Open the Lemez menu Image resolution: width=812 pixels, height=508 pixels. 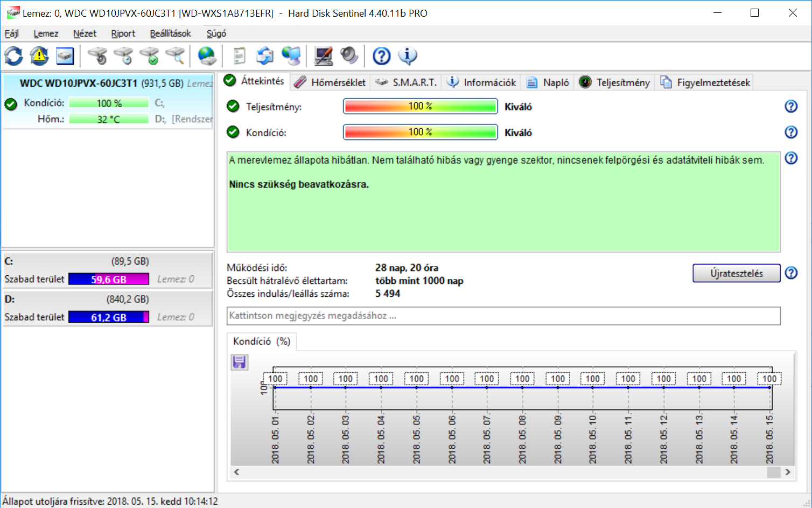pyautogui.click(x=46, y=33)
